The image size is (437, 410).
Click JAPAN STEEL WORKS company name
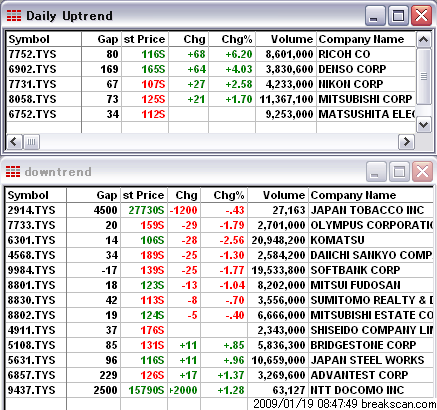(x=367, y=360)
